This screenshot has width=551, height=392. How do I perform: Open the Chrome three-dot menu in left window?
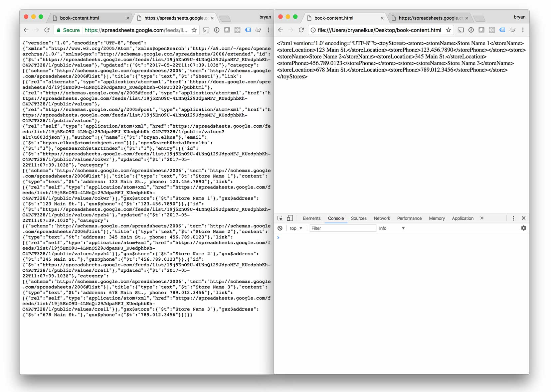268,30
